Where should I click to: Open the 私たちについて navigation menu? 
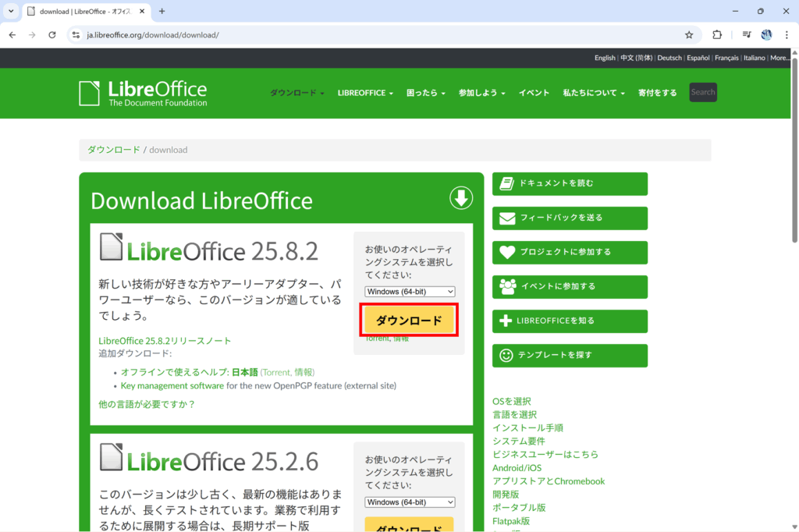593,93
